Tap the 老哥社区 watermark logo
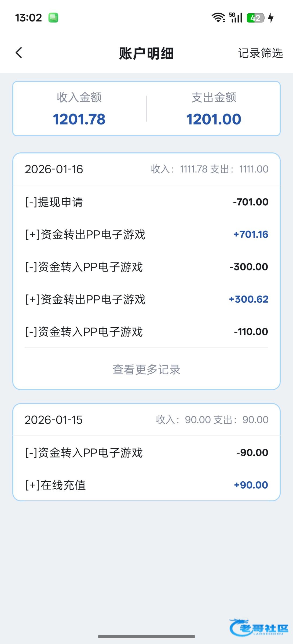293x644 pixels. [x=259, y=627]
